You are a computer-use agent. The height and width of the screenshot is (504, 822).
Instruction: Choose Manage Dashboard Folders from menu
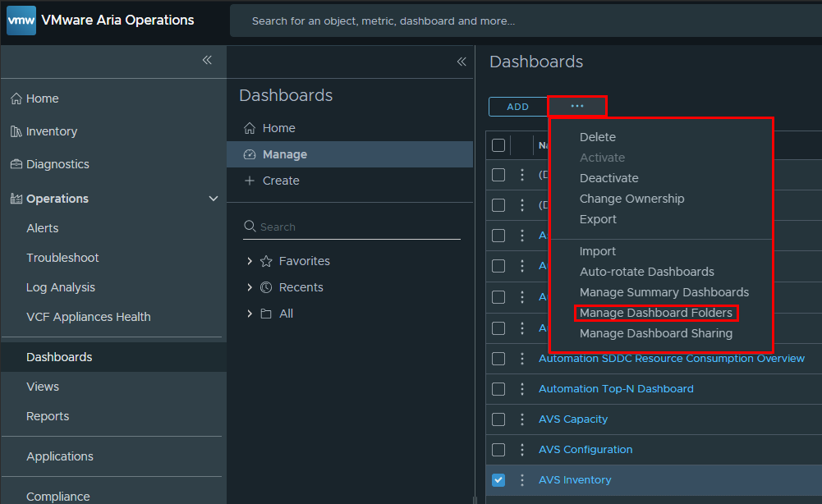(x=655, y=313)
